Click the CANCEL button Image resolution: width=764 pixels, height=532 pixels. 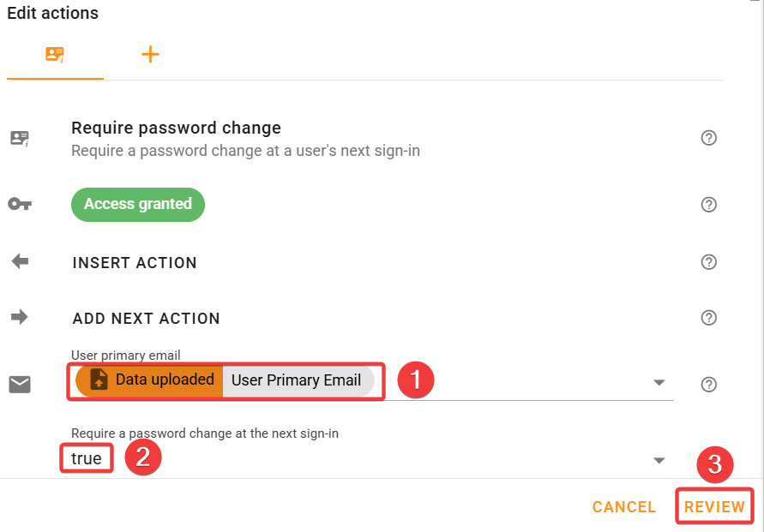pos(624,506)
